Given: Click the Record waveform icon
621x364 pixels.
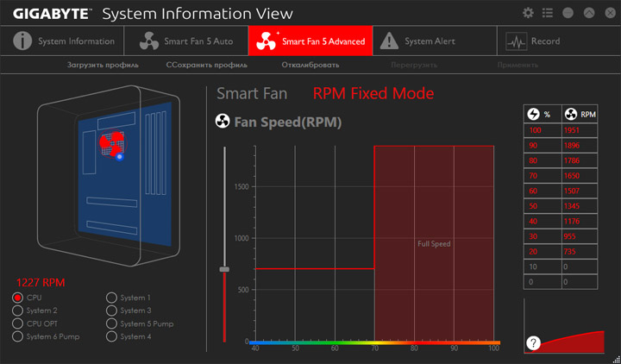Looking at the screenshot, I should (x=517, y=41).
